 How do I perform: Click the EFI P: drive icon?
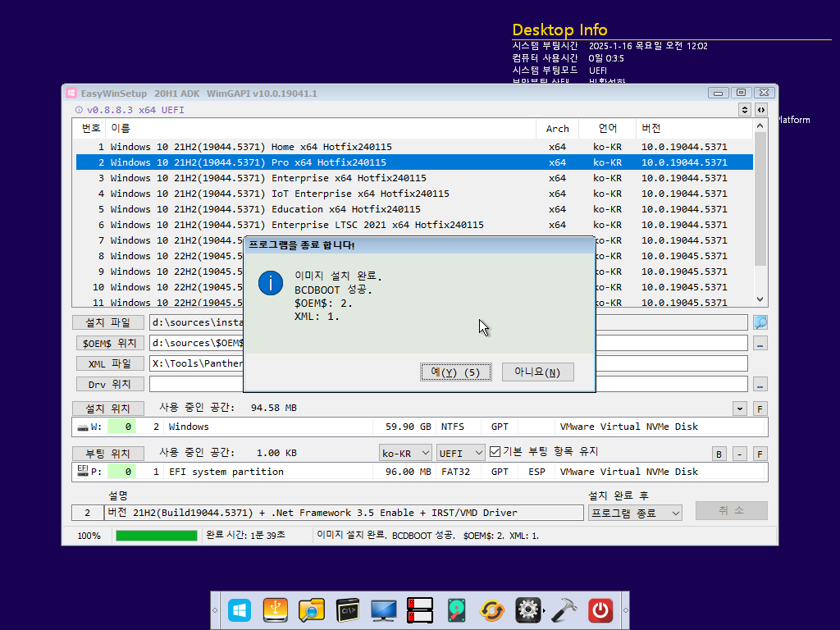(x=83, y=470)
